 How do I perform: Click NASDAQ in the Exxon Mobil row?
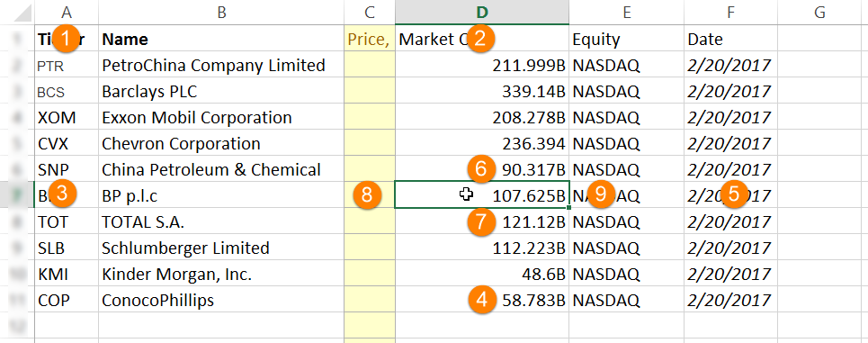tap(626, 117)
